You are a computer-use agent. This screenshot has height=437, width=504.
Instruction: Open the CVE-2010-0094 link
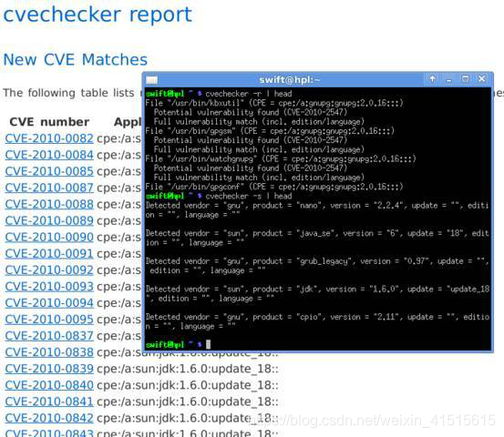point(49,303)
